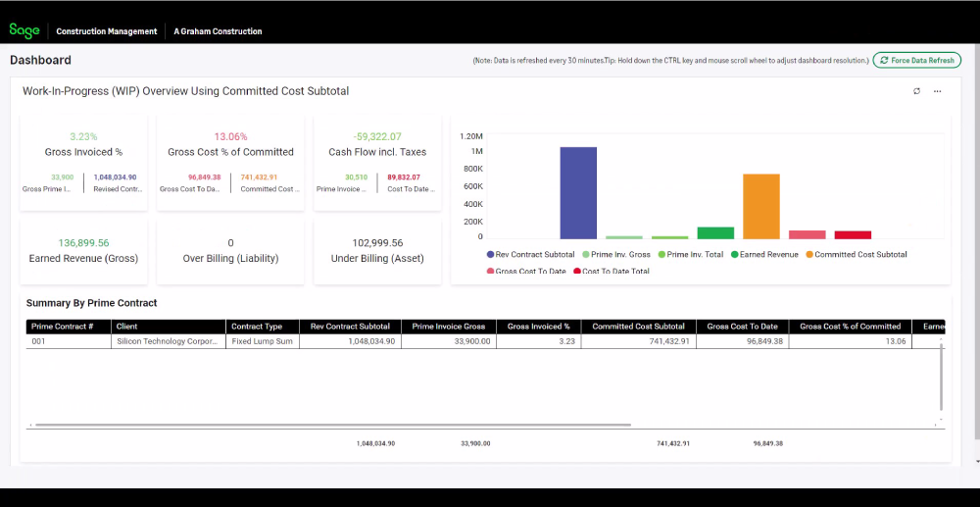Screen dimensions: 980x507
Task: Toggle Earned Revenue legend item
Action: click(x=764, y=254)
